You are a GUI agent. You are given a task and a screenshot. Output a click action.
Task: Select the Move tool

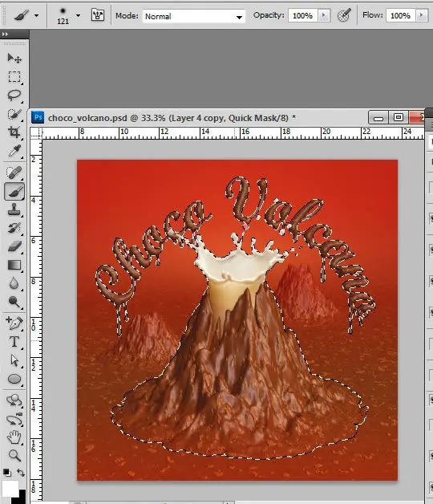14,58
